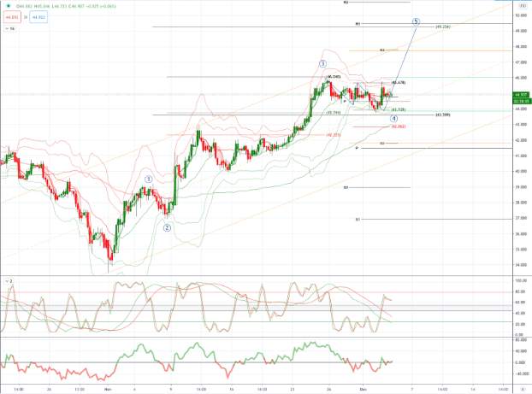This screenshot has width=532, height=394.
Task: Click the 16 date label on time axis
Action: point(231,389)
